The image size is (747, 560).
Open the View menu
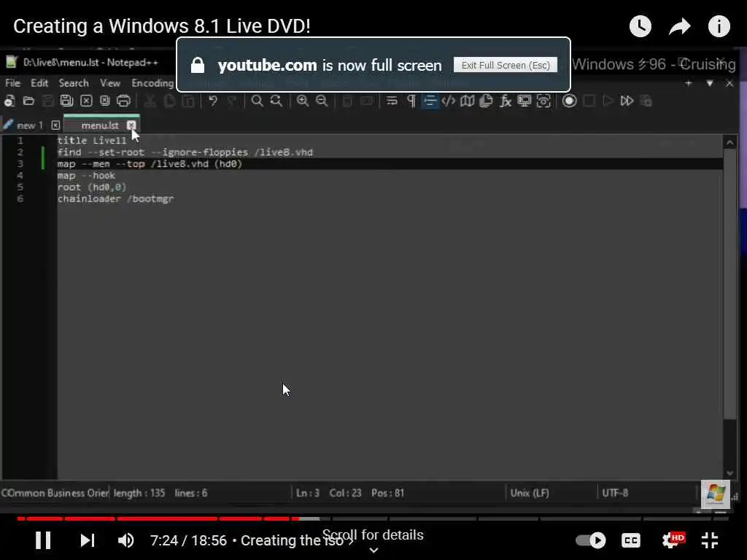click(110, 83)
